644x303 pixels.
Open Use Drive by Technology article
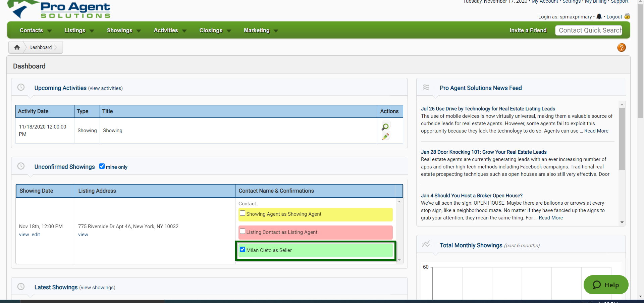point(488,109)
